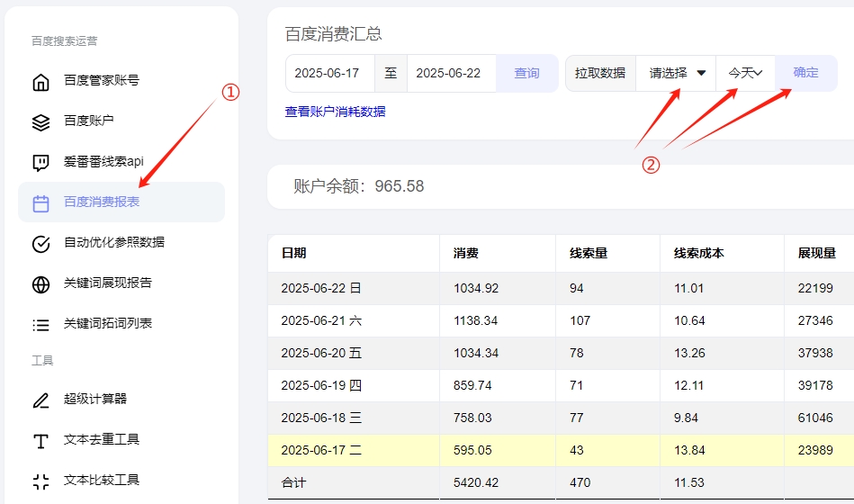Click the layers icon beside 百度账户
The height and width of the screenshot is (504, 854).
point(40,122)
